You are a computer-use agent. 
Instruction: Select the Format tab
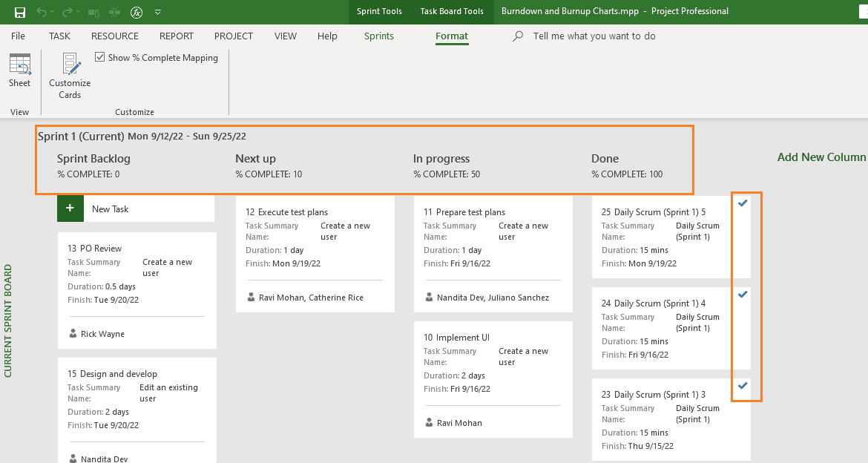pos(452,36)
